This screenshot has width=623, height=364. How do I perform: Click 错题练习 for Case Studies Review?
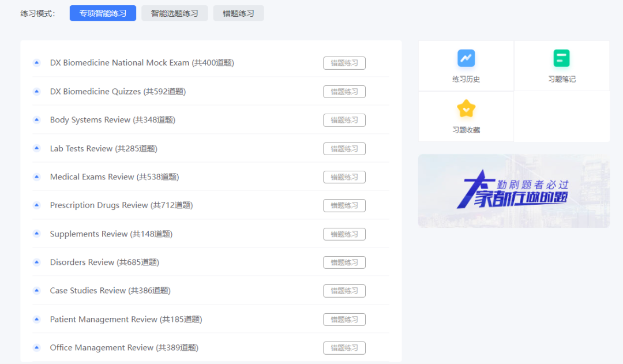[344, 291]
